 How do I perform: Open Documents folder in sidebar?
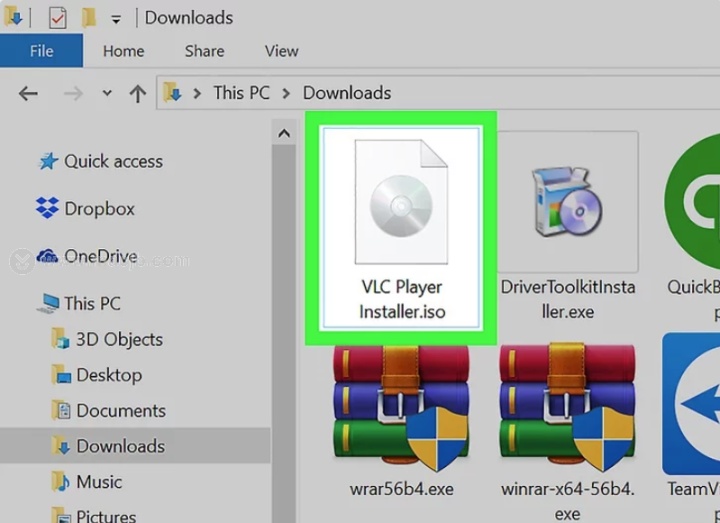[x=121, y=411]
